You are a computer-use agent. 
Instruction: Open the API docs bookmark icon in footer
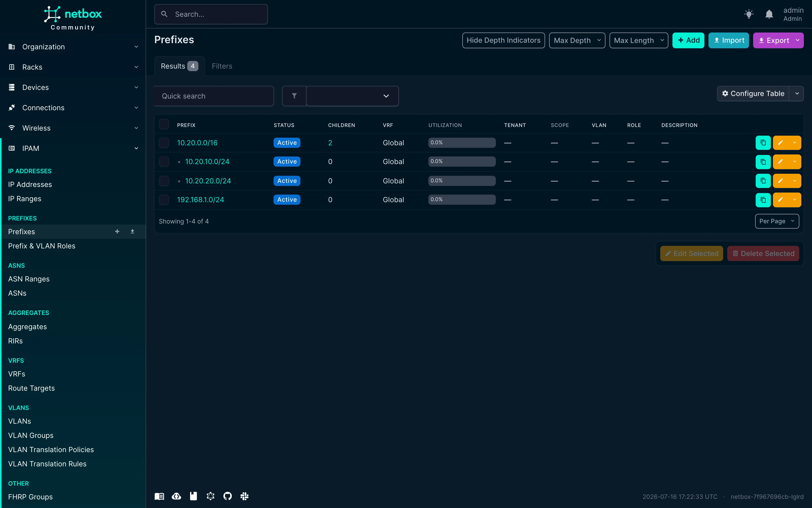tap(194, 496)
